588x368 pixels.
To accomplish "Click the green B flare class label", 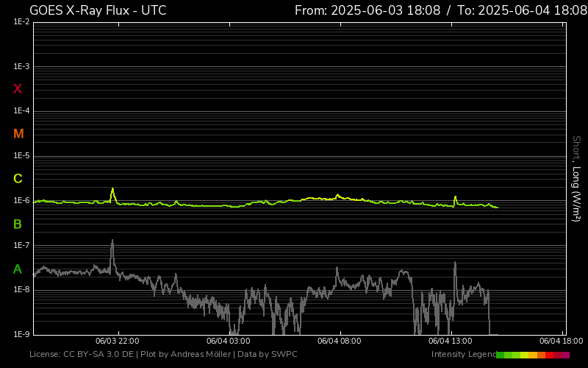I will point(18,224).
